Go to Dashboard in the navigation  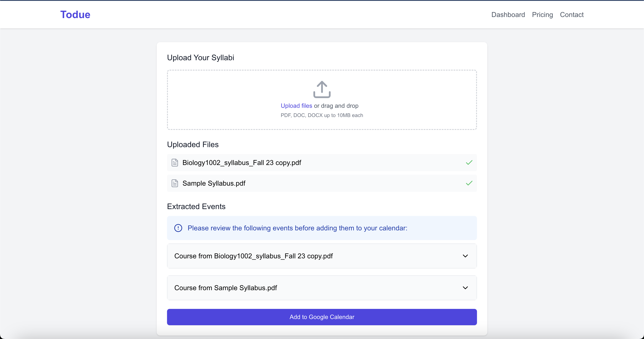pos(508,15)
